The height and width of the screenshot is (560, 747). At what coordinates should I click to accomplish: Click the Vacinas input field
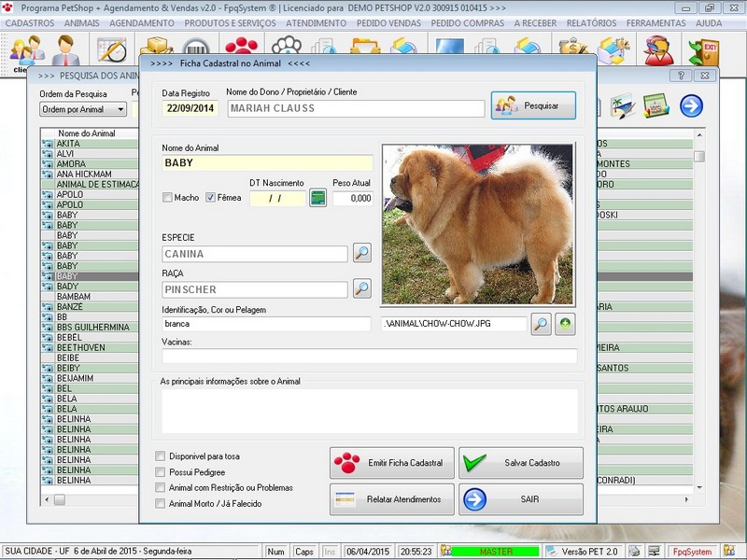click(370, 357)
